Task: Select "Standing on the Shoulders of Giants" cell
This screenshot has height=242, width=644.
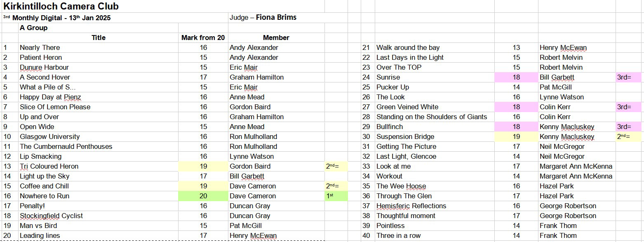Action: (x=432, y=117)
